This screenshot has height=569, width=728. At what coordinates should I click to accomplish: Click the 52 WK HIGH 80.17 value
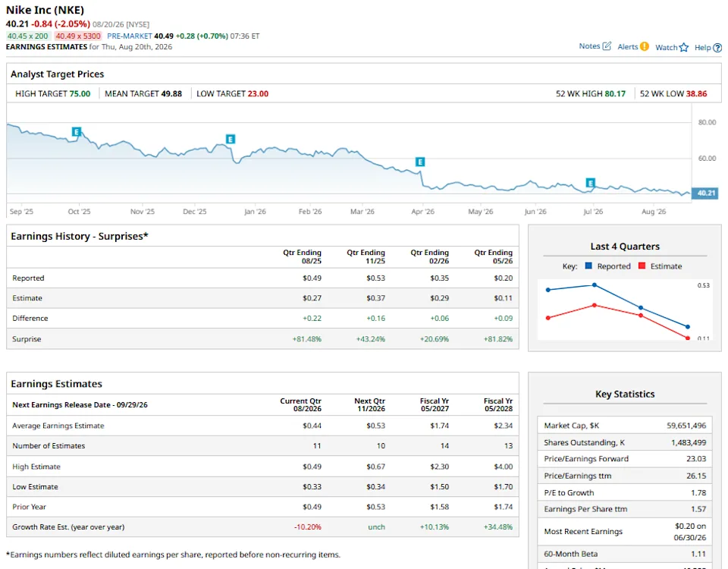[615, 93]
